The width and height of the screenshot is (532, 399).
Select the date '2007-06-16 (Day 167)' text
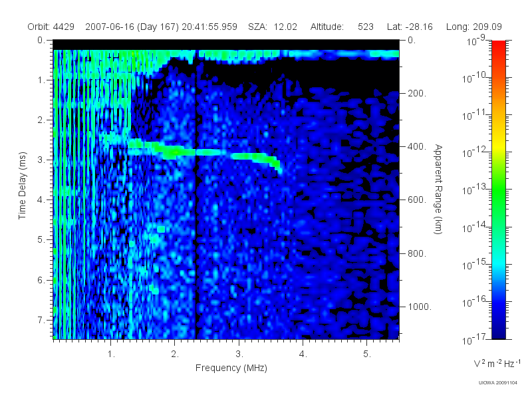coord(132,27)
